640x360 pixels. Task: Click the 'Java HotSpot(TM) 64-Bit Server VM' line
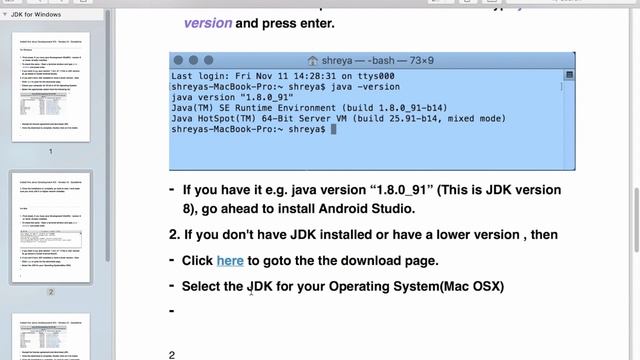(338, 118)
